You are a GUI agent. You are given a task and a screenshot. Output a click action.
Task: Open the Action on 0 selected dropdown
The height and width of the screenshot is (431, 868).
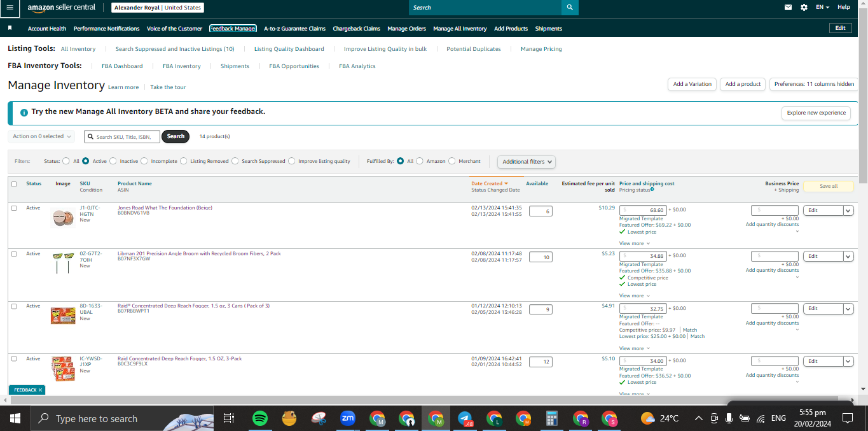pos(42,136)
